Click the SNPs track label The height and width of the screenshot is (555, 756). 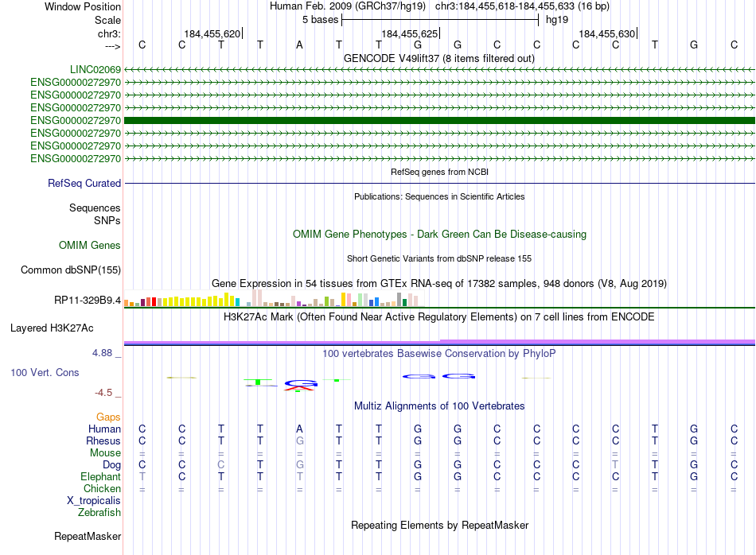click(107, 220)
